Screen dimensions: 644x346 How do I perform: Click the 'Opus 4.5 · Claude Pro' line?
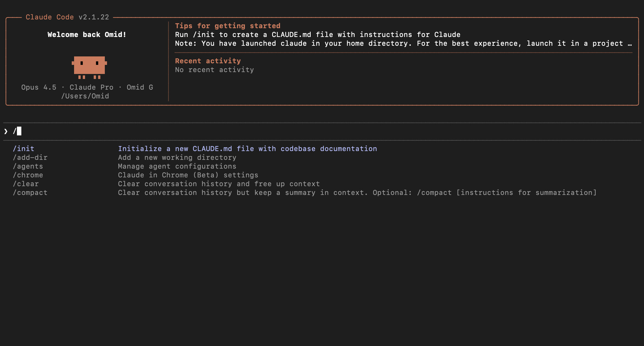pyautogui.click(x=87, y=87)
